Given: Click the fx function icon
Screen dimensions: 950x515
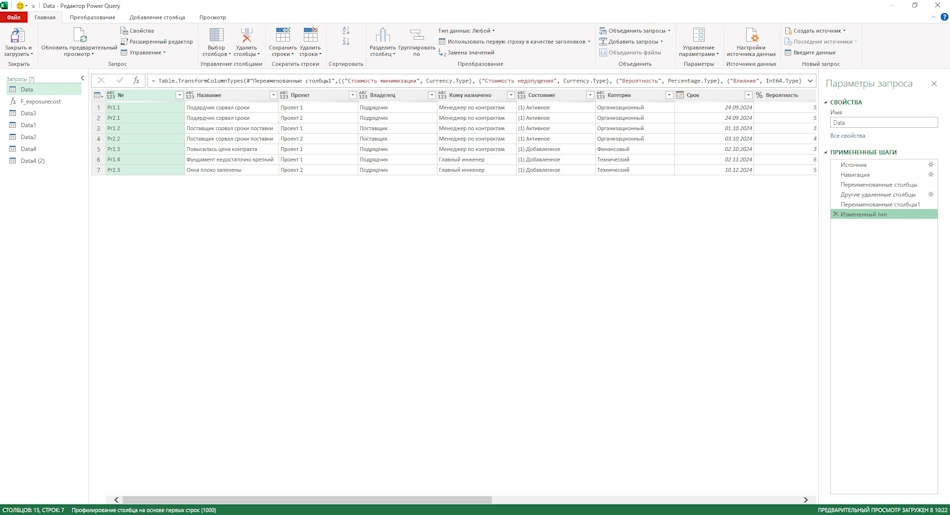Looking at the screenshot, I should click(136, 81).
